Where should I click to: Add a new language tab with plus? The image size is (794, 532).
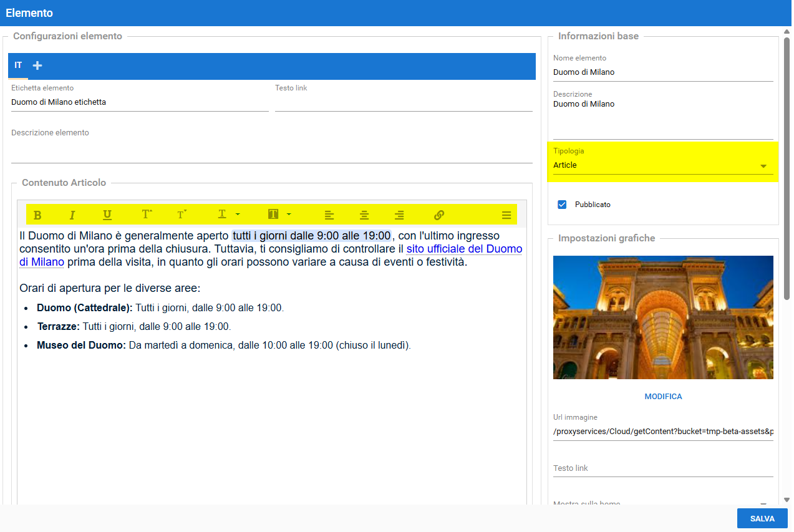pos(37,65)
